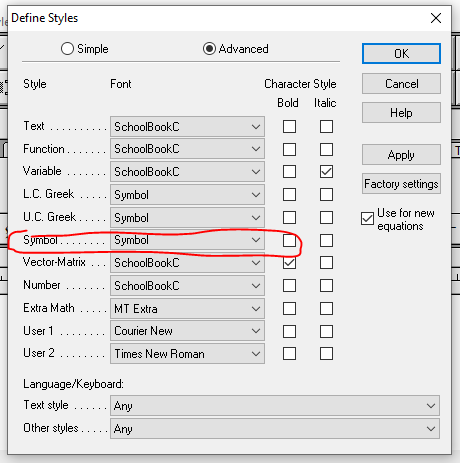Expand the Text style language dropdown

[x=275, y=406]
